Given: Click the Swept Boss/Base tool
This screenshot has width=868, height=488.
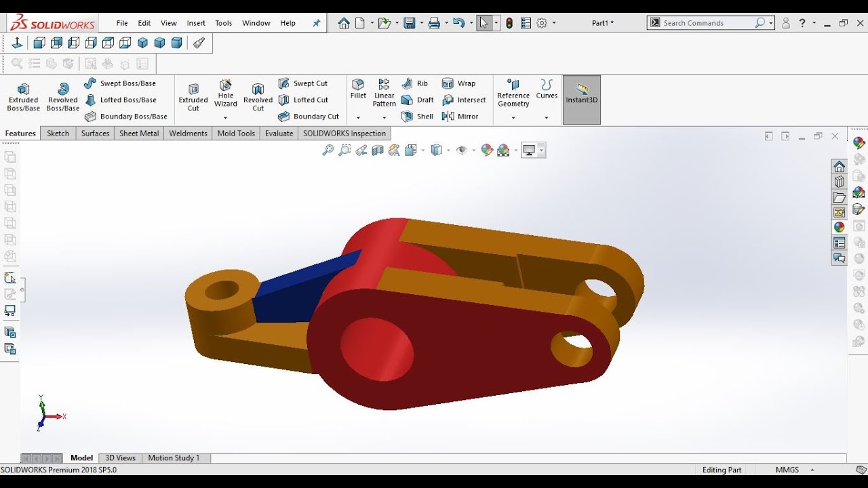Looking at the screenshot, I should coord(120,83).
